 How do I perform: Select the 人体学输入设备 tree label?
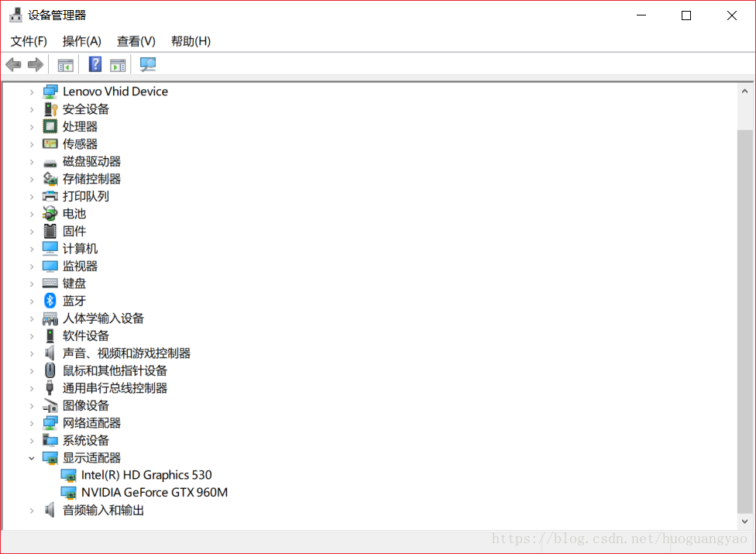pos(103,318)
